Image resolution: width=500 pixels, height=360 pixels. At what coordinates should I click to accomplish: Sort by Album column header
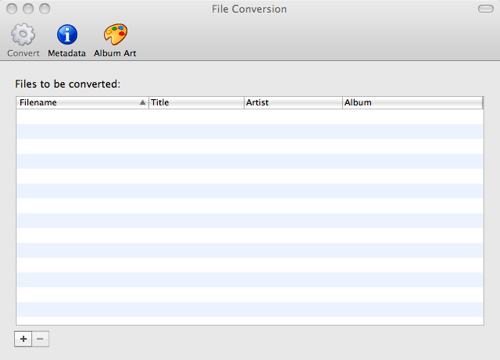tap(413, 103)
